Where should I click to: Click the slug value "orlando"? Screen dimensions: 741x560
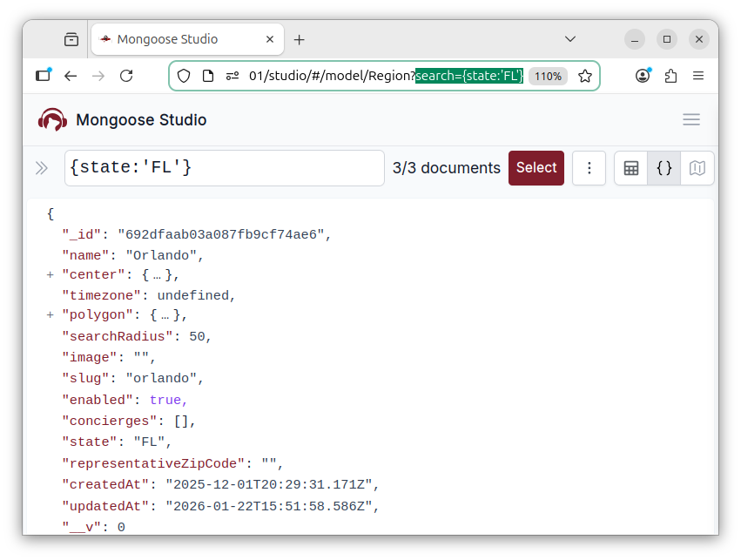[161, 378]
